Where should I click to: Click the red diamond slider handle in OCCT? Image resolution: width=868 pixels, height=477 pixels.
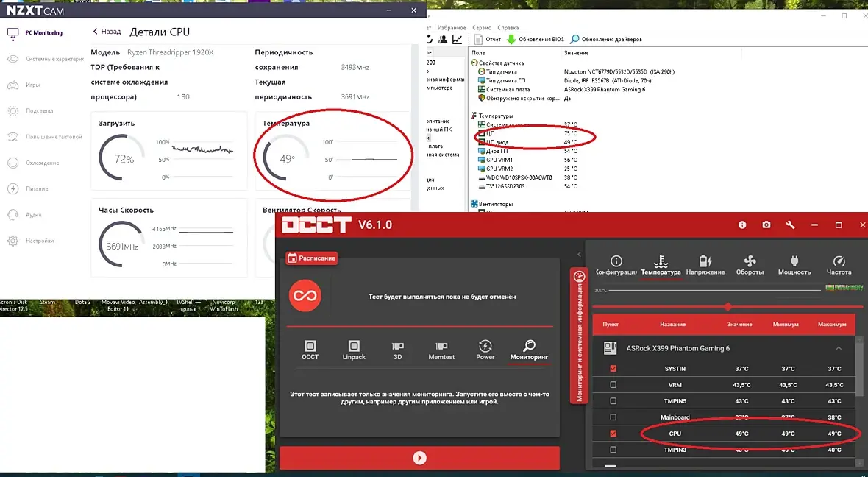coord(728,307)
